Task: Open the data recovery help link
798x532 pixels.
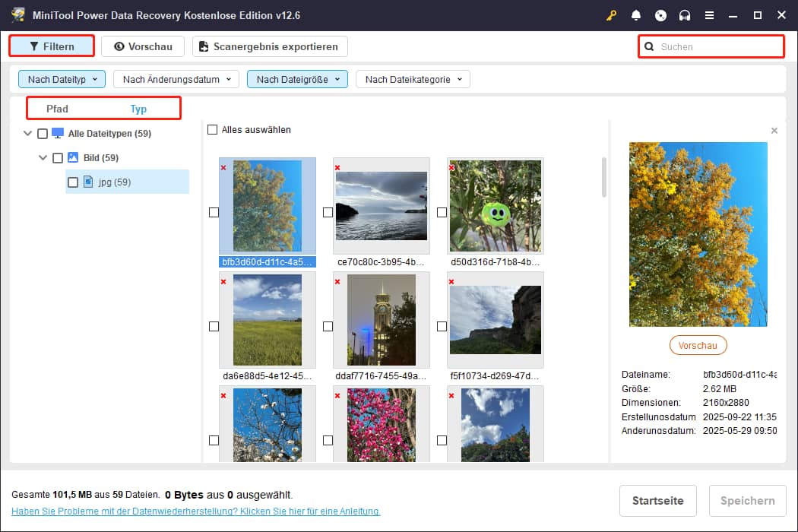Action: 195,511
